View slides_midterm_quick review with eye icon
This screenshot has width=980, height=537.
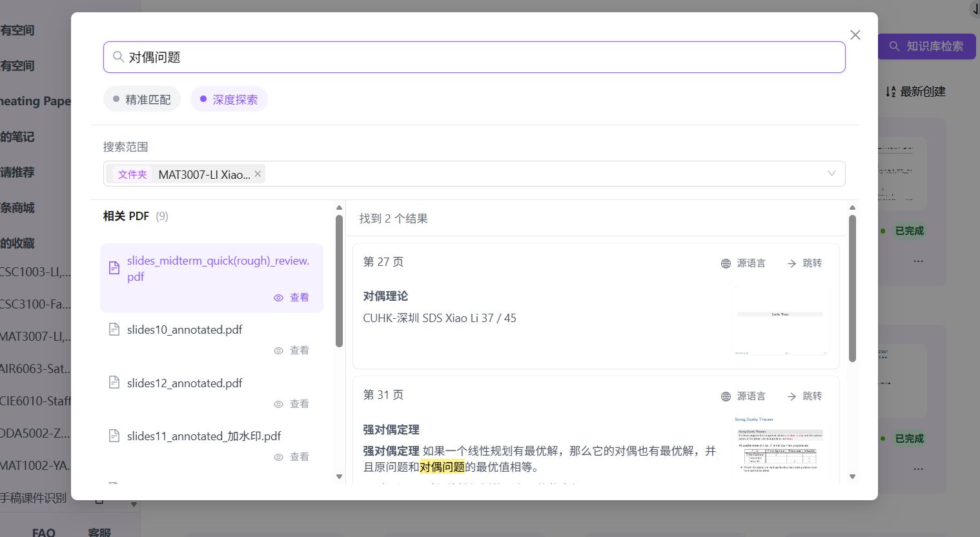(279, 298)
